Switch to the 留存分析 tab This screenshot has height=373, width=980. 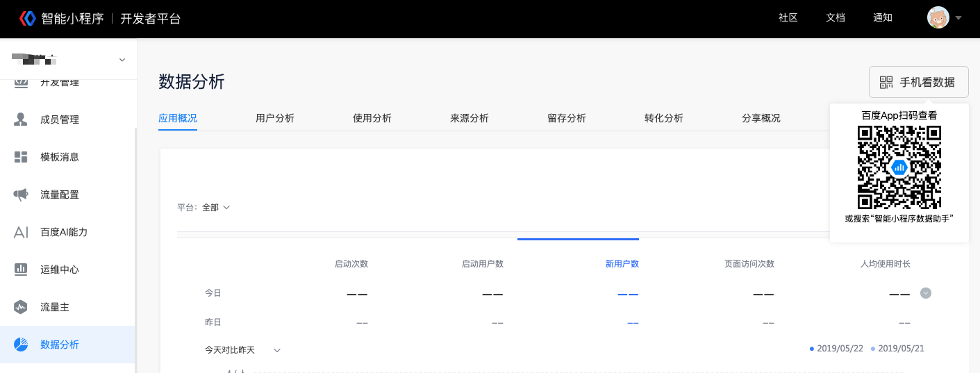tap(567, 118)
